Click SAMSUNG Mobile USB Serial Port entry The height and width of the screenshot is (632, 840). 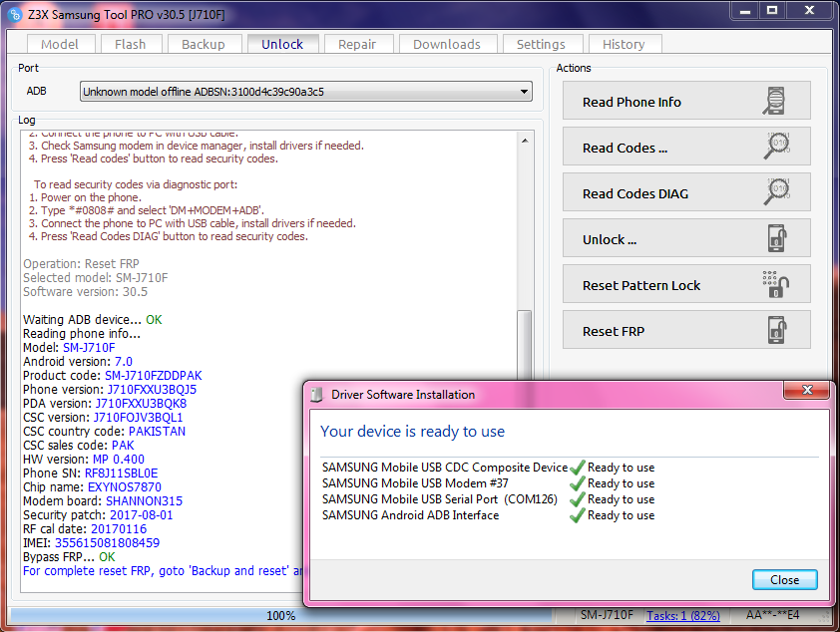440,499
